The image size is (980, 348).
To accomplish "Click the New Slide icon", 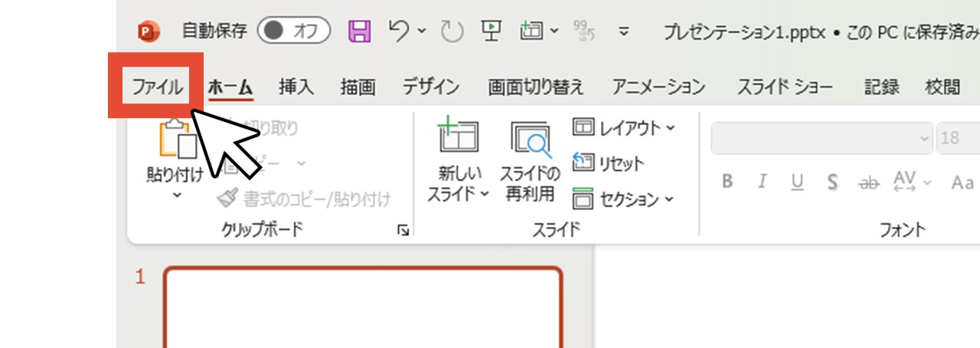I will (458, 136).
